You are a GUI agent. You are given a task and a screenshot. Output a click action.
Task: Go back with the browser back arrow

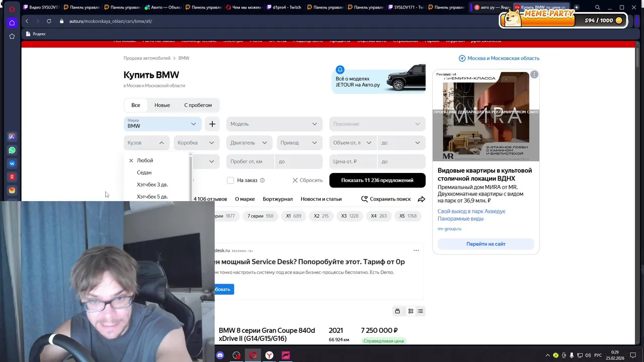(x=27, y=21)
